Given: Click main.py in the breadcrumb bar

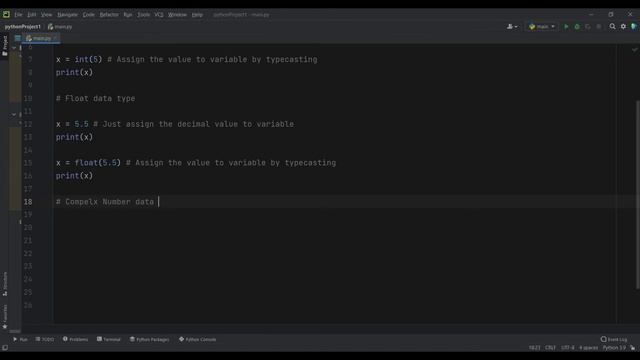Looking at the screenshot, I should pyautogui.click(x=60, y=27).
